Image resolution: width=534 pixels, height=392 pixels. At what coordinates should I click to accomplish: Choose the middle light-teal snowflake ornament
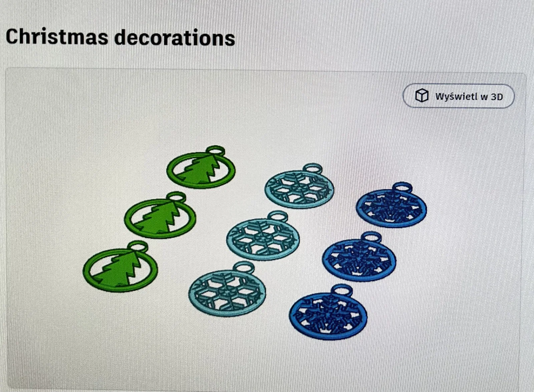point(263,235)
